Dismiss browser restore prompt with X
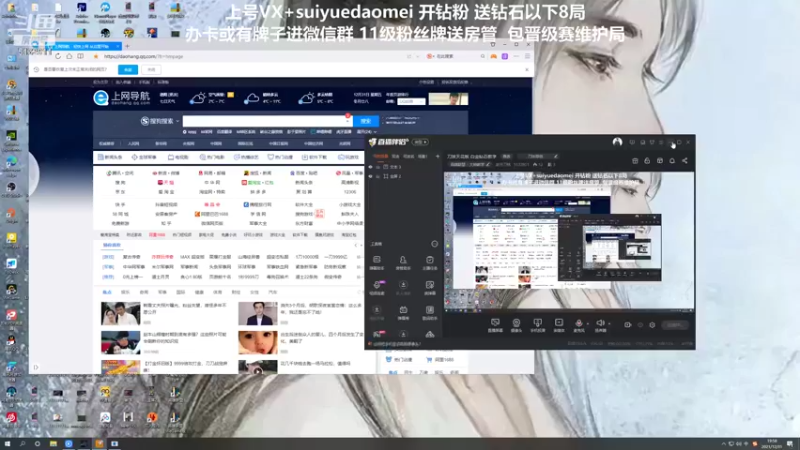The image size is (800, 450). (527, 69)
